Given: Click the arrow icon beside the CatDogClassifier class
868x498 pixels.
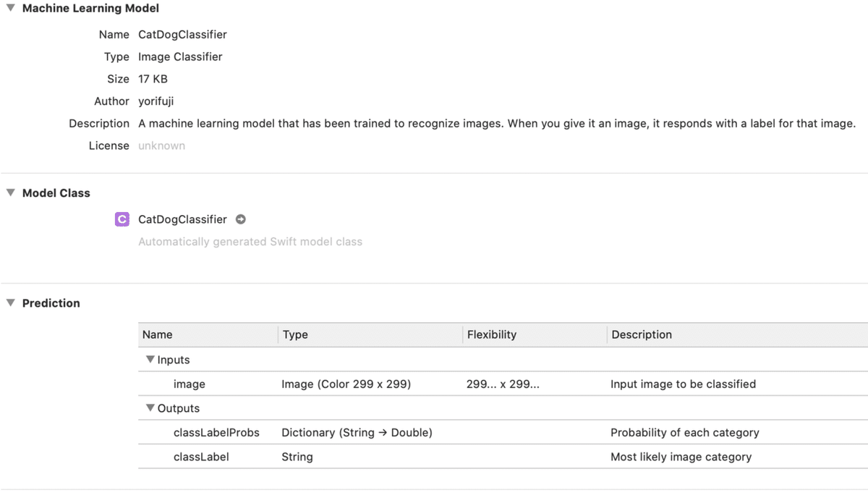Looking at the screenshot, I should pyautogui.click(x=241, y=219).
